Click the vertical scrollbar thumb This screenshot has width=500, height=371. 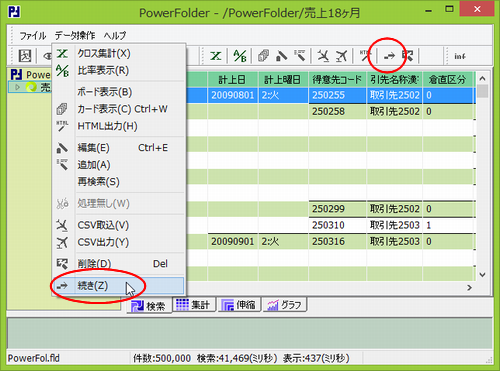click(x=482, y=91)
